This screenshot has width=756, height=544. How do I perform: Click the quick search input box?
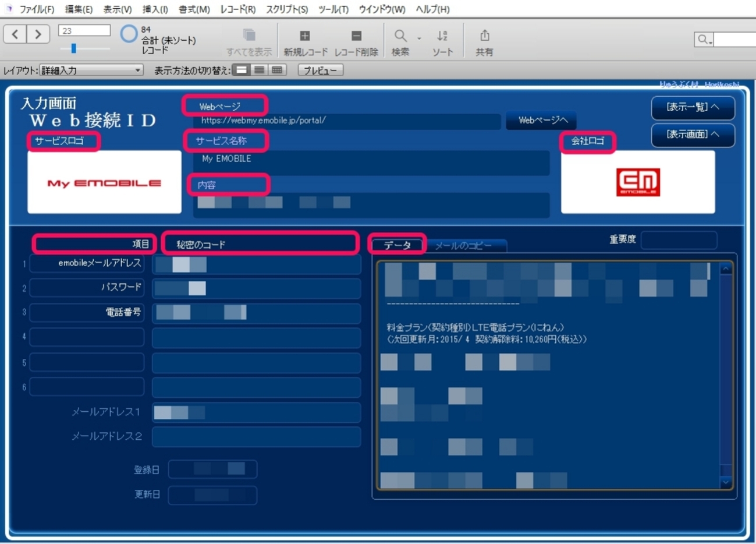click(x=734, y=40)
